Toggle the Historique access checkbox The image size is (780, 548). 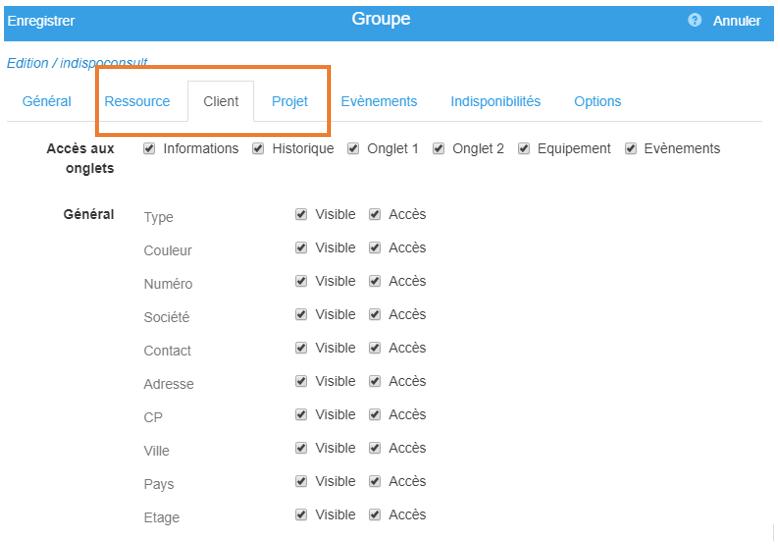[x=258, y=148]
